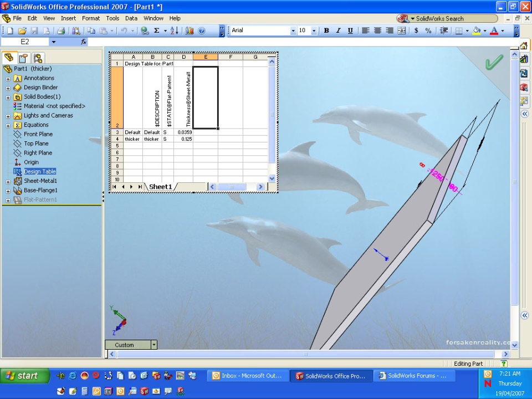Toggle italic formatting
The height and width of the screenshot is (399, 532).
tap(338, 31)
